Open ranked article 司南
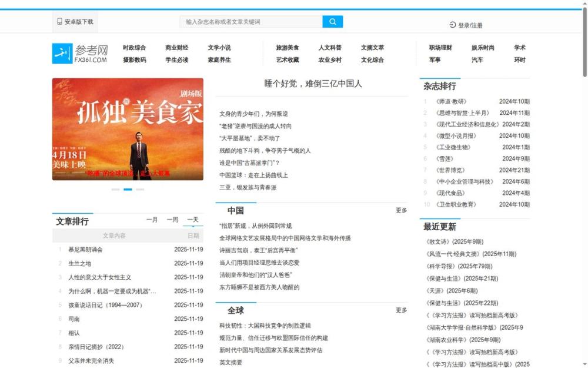588x368 pixels. pos(74,319)
